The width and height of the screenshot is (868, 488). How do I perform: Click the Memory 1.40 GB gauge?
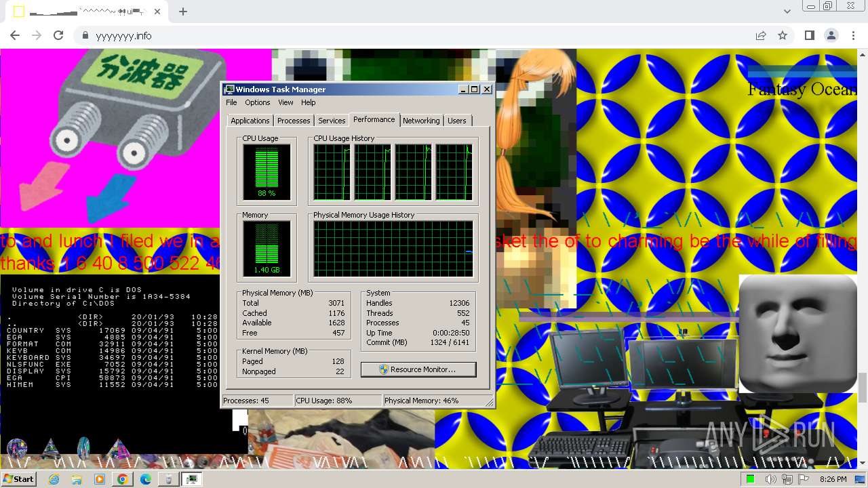pyautogui.click(x=267, y=249)
